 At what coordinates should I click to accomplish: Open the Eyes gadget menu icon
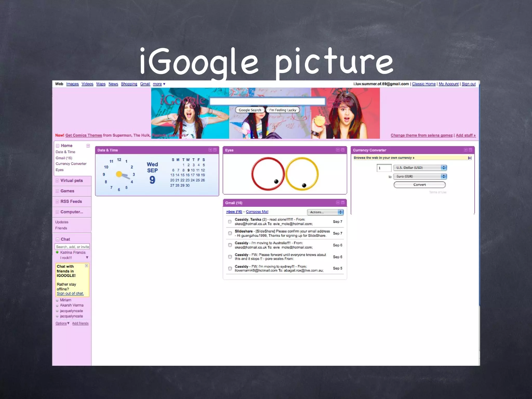[338, 150]
